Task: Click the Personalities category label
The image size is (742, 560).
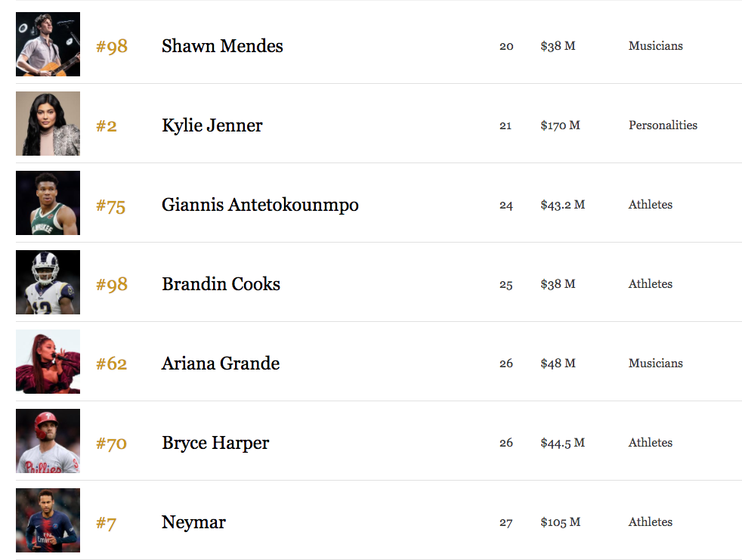Action: tap(663, 125)
